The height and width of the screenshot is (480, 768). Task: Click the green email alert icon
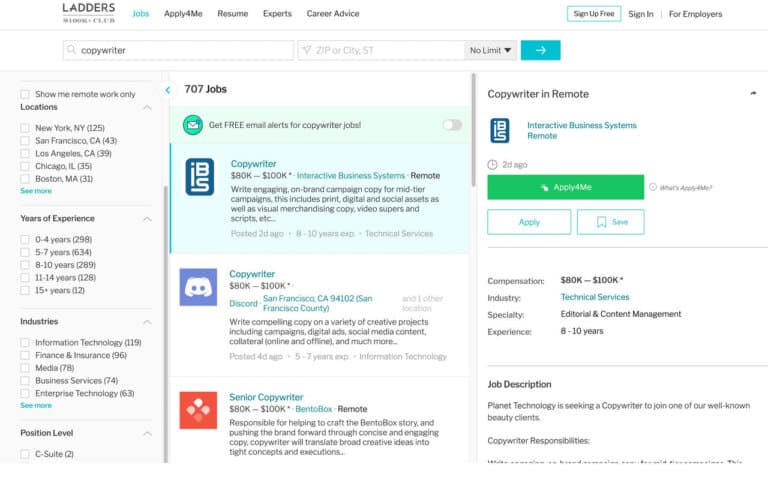click(x=193, y=125)
